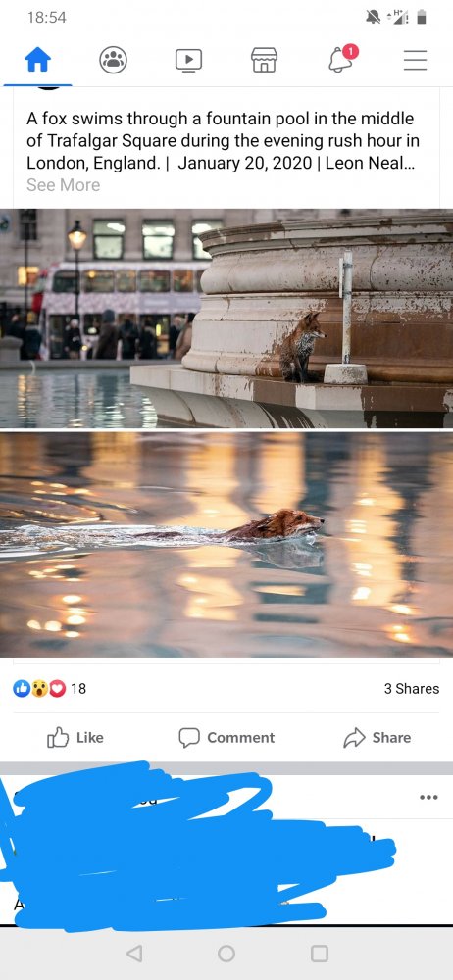The image size is (453, 980).
Task: Expand the caption with See More
Action: click(63, 185)
